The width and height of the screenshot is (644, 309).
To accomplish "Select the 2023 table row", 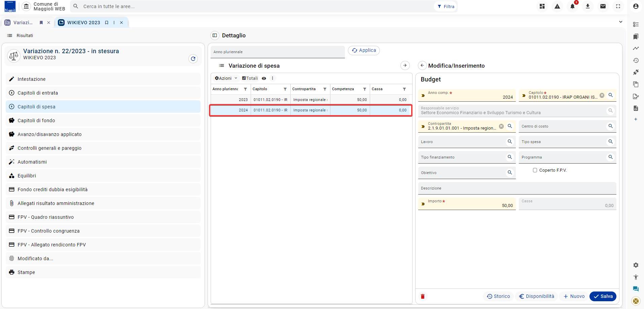I will pyautogui.click(x=311, y=100).
